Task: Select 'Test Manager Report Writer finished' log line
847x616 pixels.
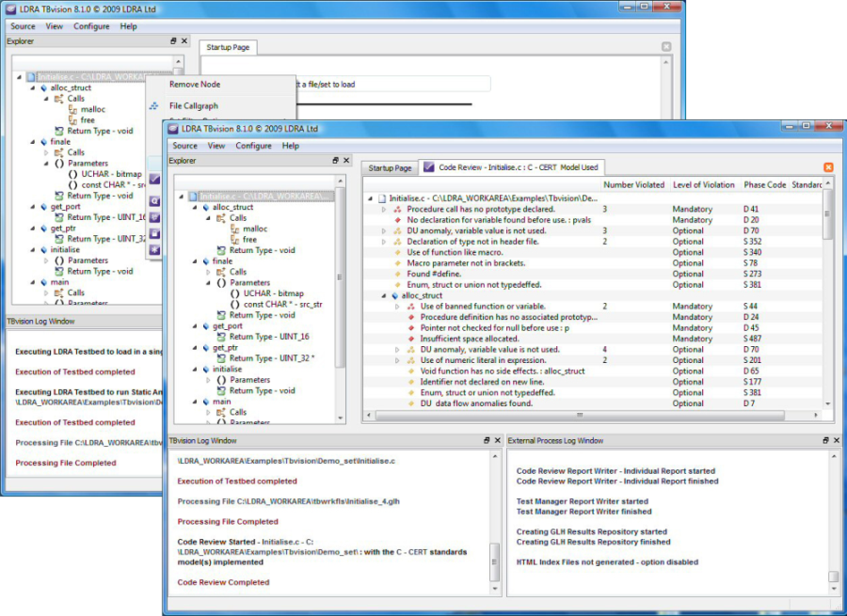Action: pyautogui.click(x=583, y=512)
